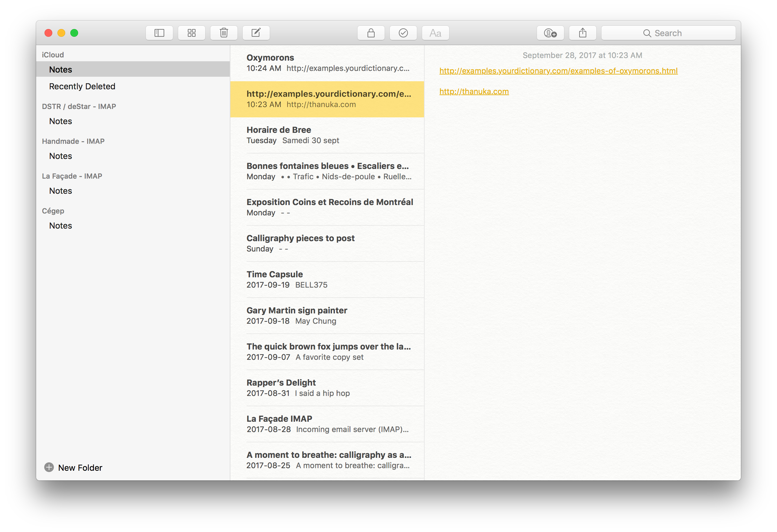Open the attachments browser grid icon

coord(192,33)
